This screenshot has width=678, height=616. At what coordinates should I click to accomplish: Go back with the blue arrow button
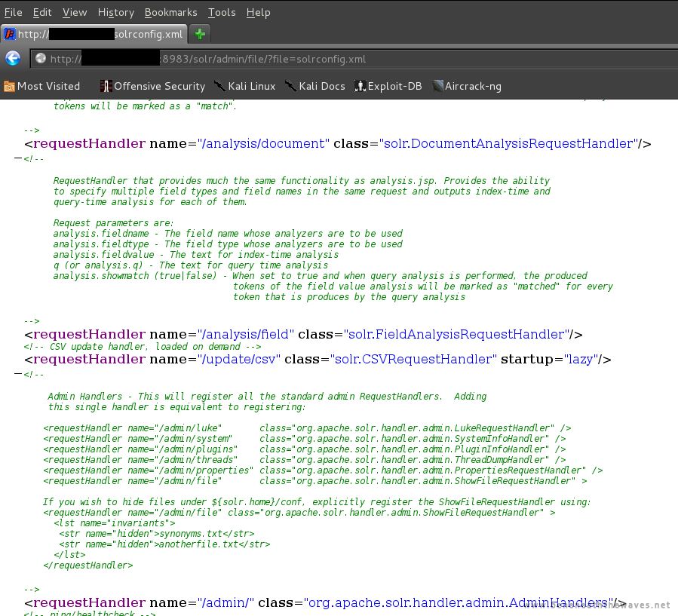coord(13,58)
